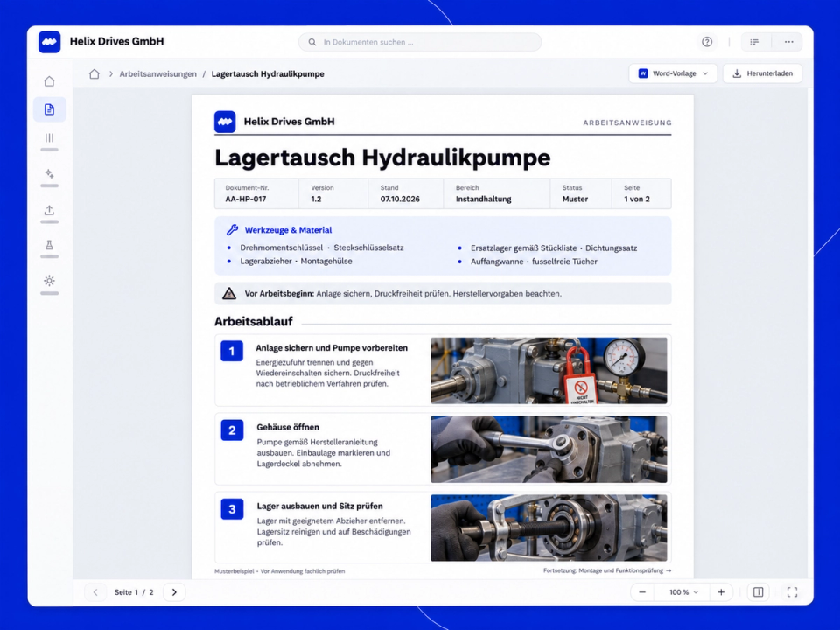Open the settings gear sidebar icon
Viewport: 840px width, 630px height.
click(x=49, y=281)
